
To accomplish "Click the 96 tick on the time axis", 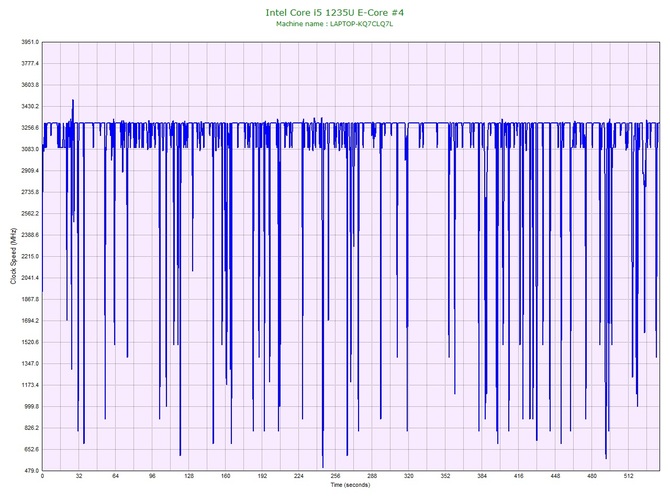I will [152, 476].
